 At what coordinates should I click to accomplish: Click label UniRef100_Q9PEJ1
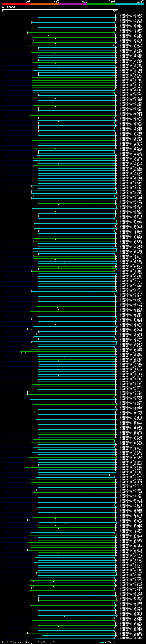point(131,291)
